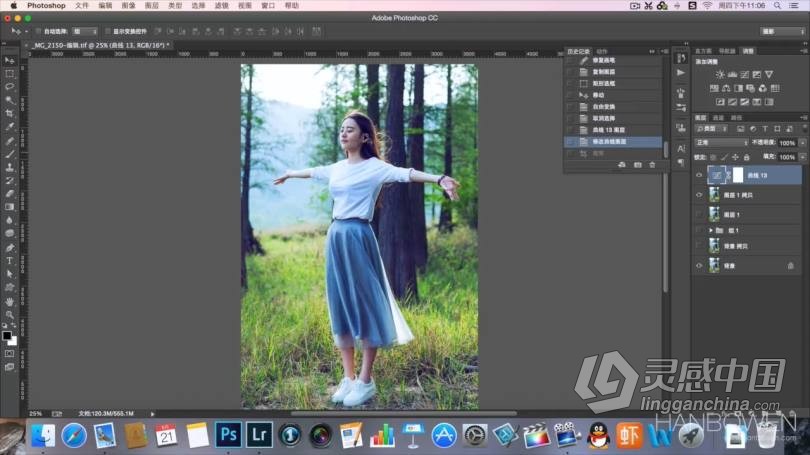
Task: Add a Brightness/Contrast adjustment
Action: coord(720,74)
